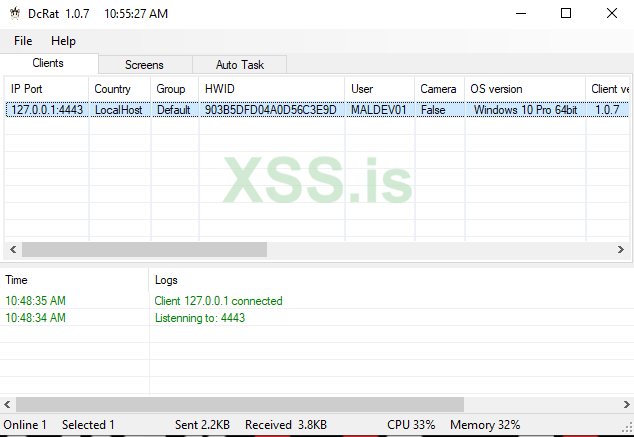
Task: Sort by User column header
Action: (380, 89)
